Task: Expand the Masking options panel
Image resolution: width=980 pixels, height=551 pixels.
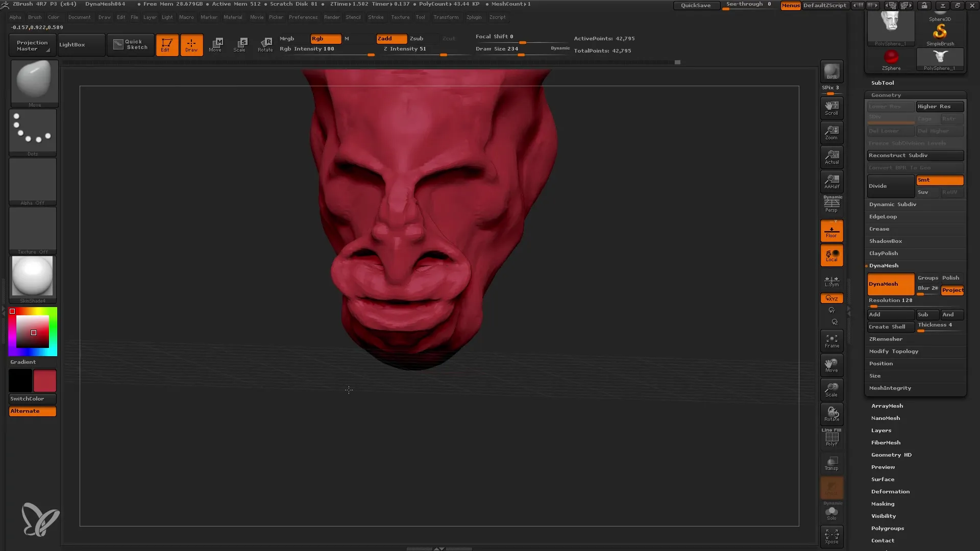Action: tap(883, 503)
